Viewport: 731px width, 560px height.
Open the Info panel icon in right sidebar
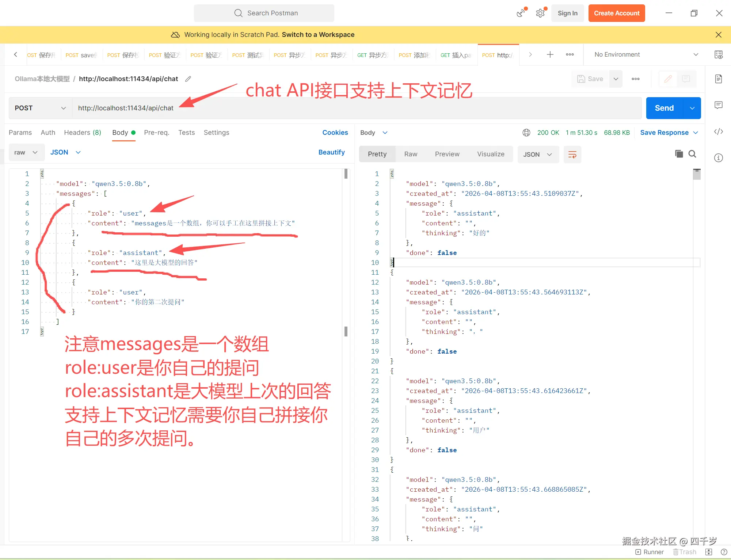(718, 158)
